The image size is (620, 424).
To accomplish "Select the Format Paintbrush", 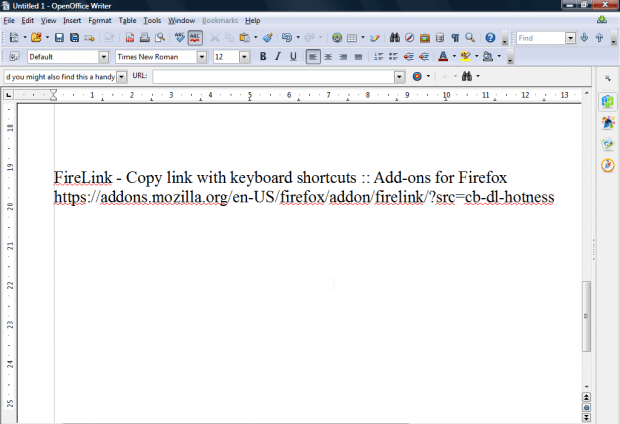I will 268,38.
